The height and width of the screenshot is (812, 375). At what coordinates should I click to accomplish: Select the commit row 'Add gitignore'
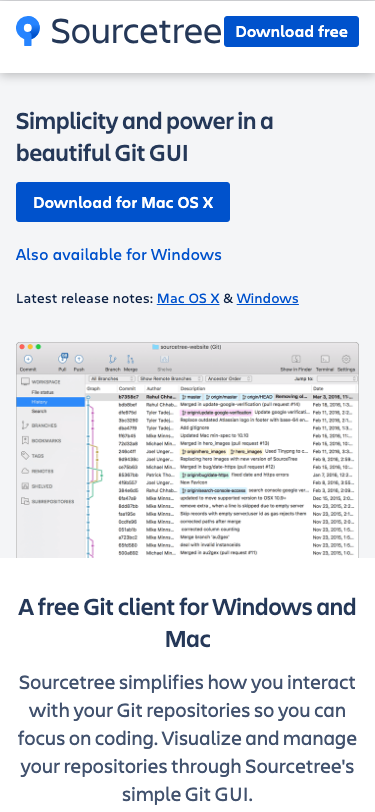(x=222, y=428)
